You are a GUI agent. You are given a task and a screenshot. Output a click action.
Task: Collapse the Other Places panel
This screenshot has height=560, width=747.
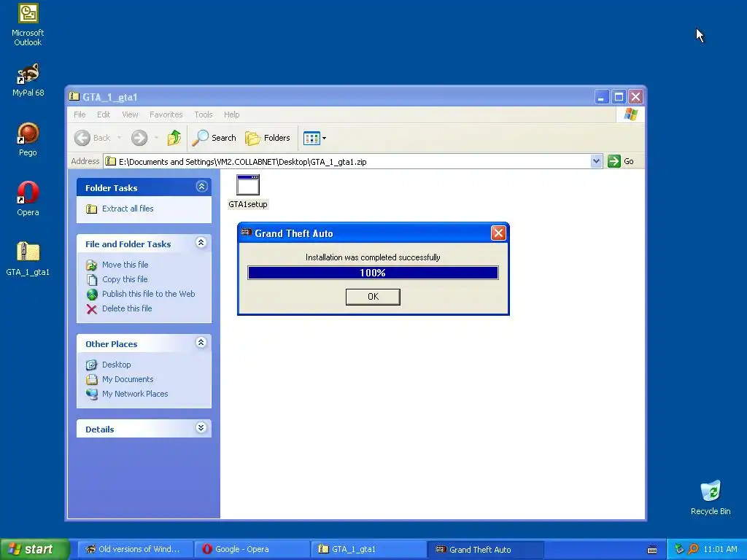tap(201, 343)
